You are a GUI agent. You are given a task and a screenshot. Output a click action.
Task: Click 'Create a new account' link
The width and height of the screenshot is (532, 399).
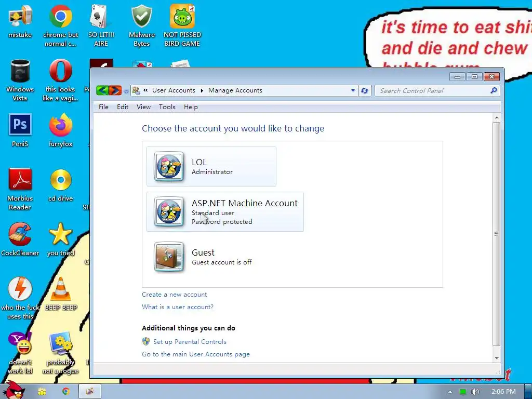175,295
